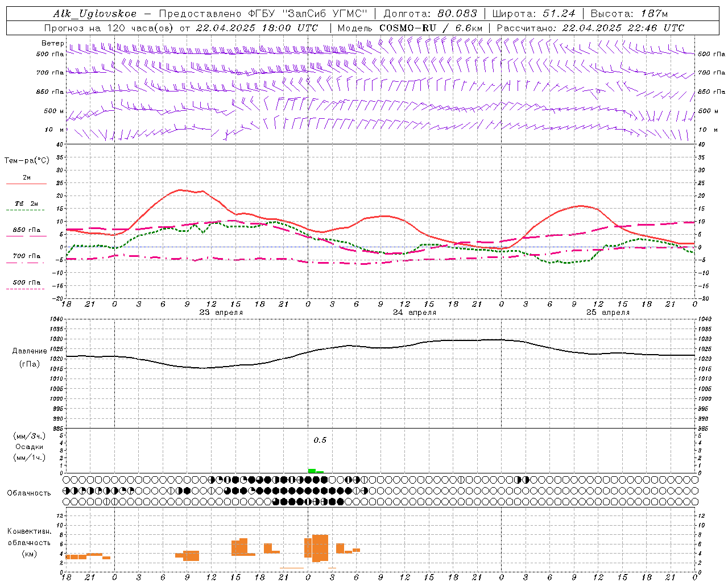This screenshot has width=728, height=582.
Task: Click the 25 апреля date label
Action: coord(607,312)
